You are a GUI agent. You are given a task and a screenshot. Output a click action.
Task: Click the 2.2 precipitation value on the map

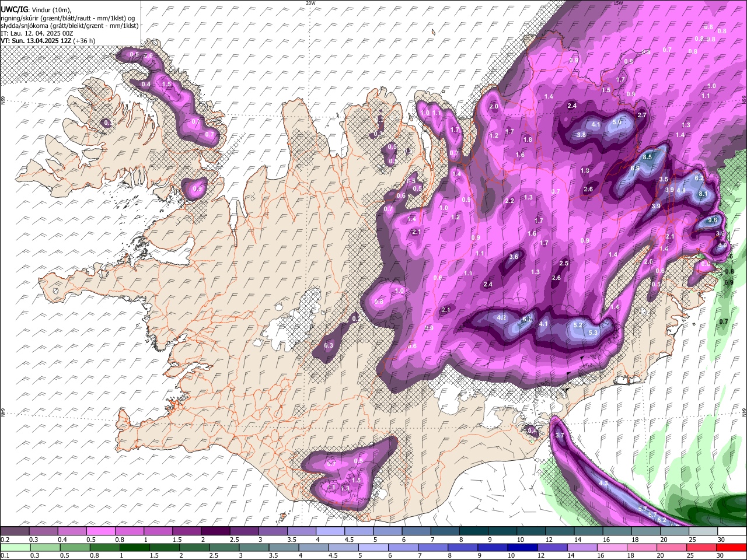pyautogui.click(x=509, y=201)
